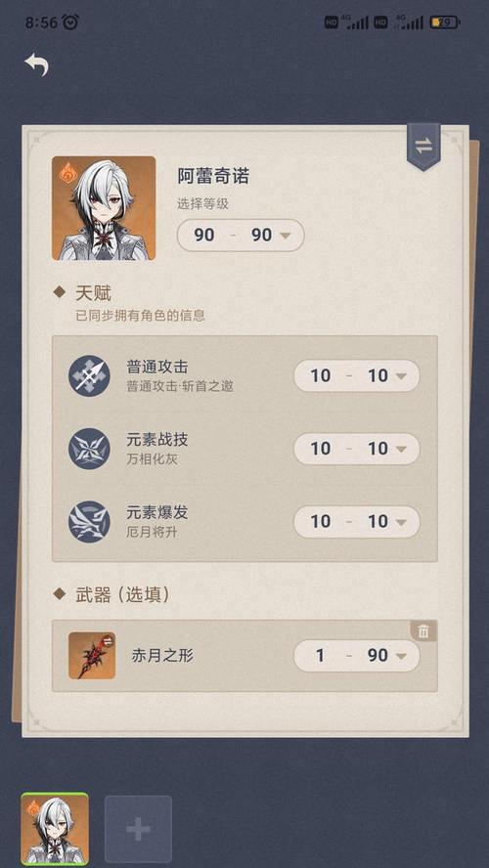Click the 赤月之形 weapon icon
This screenshot has width=489, height=868.
(x=92, y=656)
